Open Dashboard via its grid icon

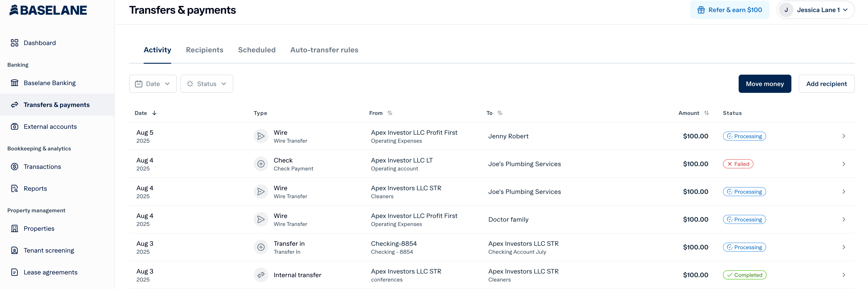click(x=15, y=43)
